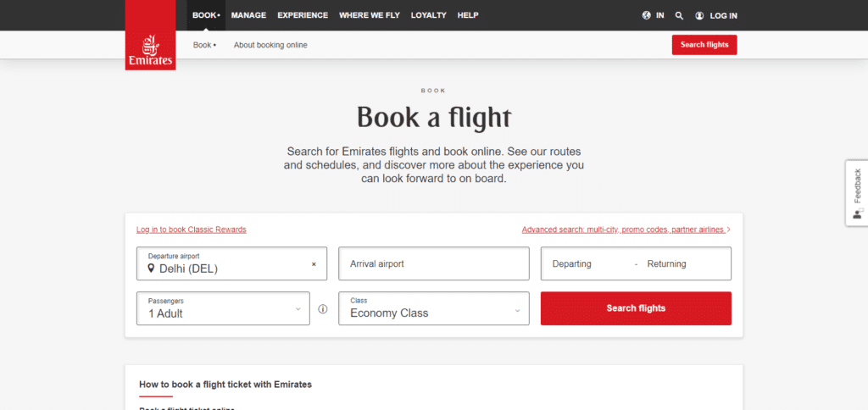Open About booking online sub-navigation
The width and height of the screenshot is (868, 410).
coord(270,45)
